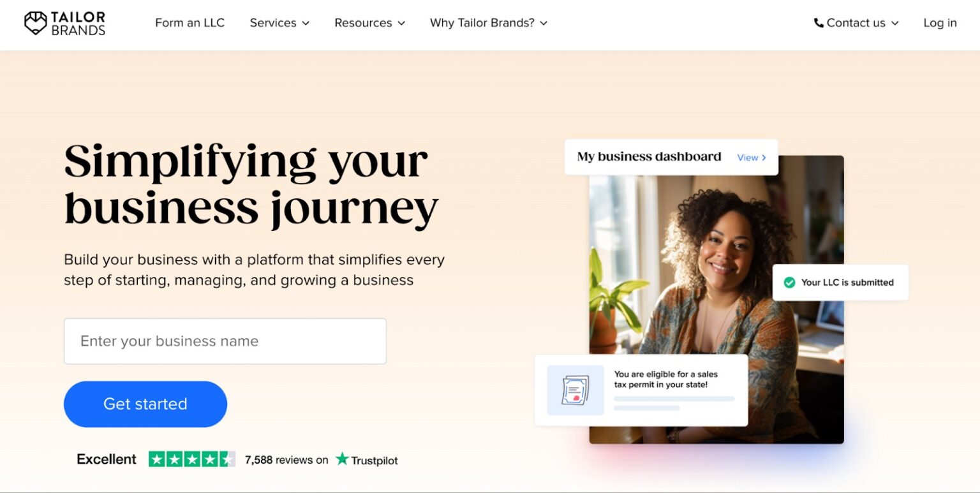Focus the Enter your business name field
This screenshot has width=980, height=493.
225,341
